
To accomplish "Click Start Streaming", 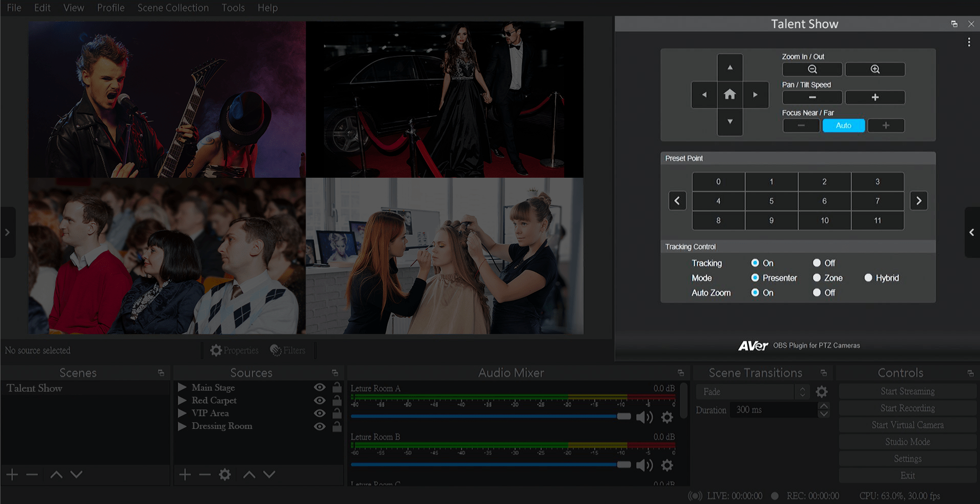I will [x=908, y=391].
